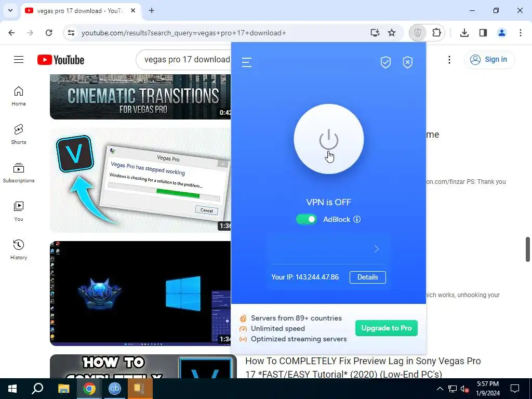Viewport: 532px width, 399px height.
Task: Open the notification center icon
Action: coord(515,389)
